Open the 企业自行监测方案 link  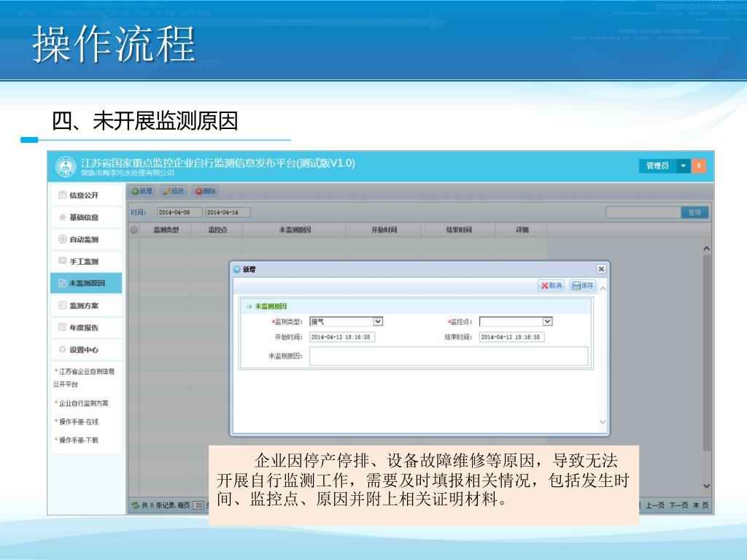84,403
